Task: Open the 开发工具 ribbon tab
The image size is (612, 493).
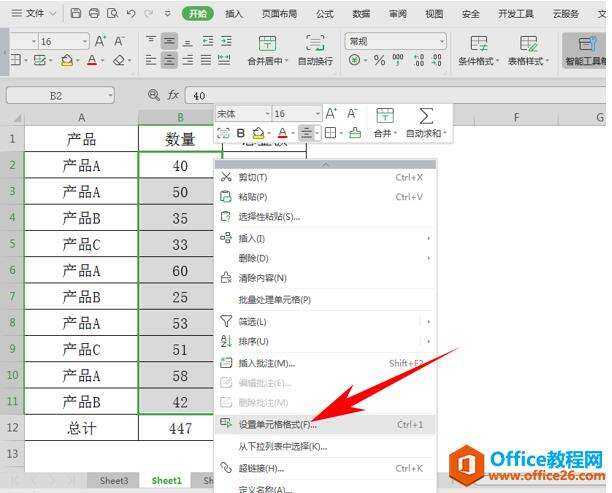Action: point(515,14)
